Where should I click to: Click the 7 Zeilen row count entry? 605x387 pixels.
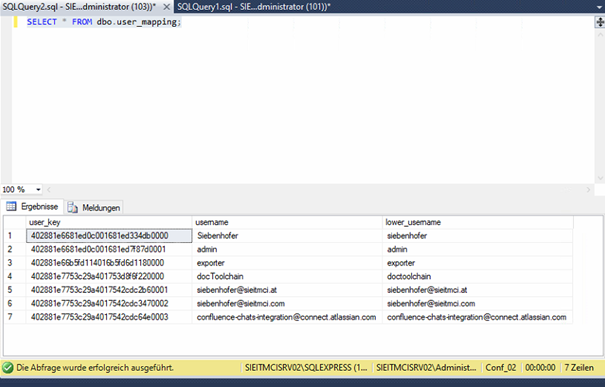(579, 368)
